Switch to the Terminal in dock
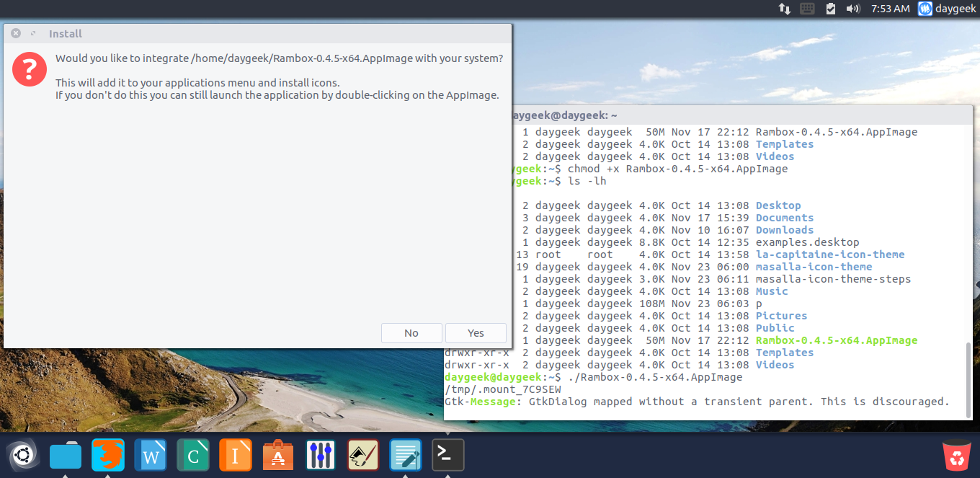Viewport: 980px width, 478px height. (x=448, y=456)
